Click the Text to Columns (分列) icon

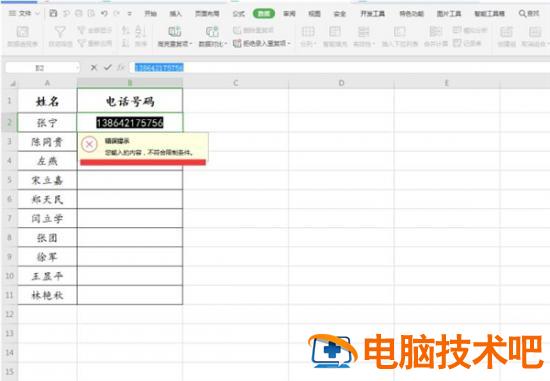(308, 32)
